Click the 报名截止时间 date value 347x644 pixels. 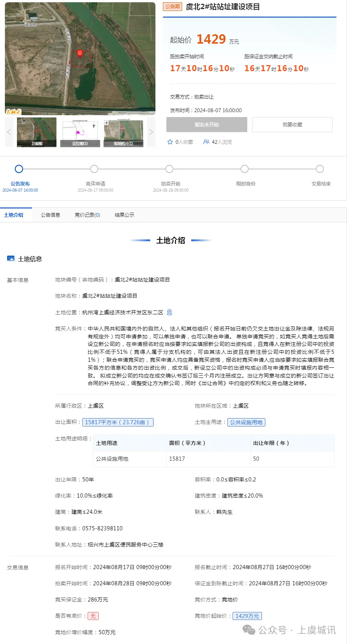272,567
